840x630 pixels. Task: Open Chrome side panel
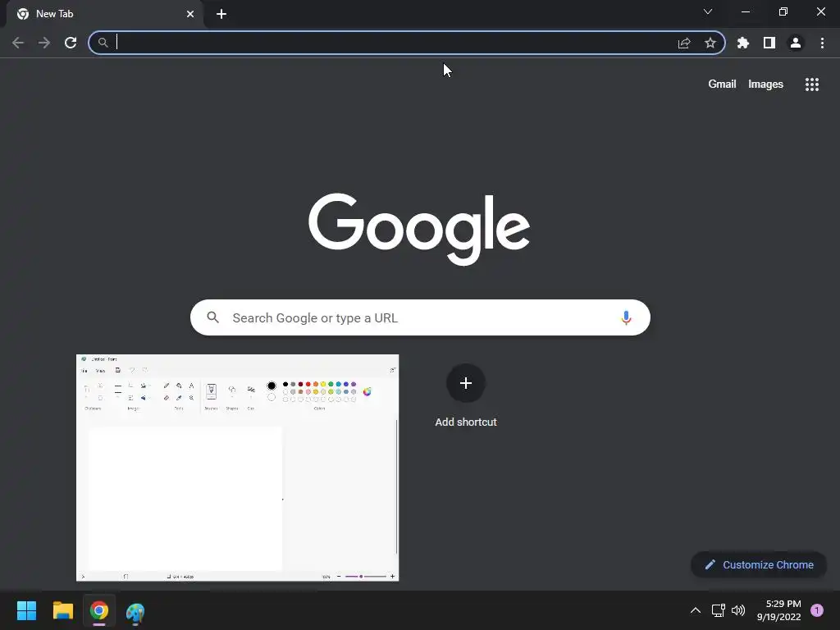click(x=769, y=43)
